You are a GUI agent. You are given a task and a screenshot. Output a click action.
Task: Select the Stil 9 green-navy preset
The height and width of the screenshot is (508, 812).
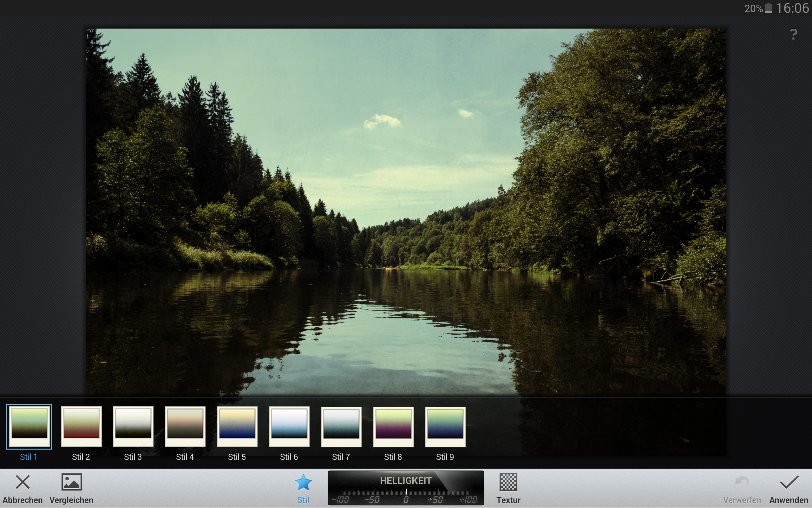pyautogui.click(x=445, y=426)
